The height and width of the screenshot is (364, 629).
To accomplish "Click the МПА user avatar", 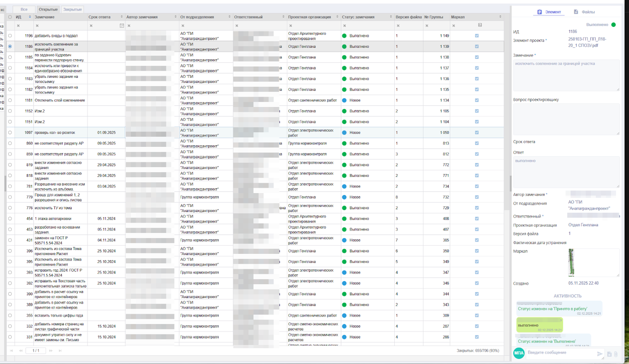I will (519, 353).
